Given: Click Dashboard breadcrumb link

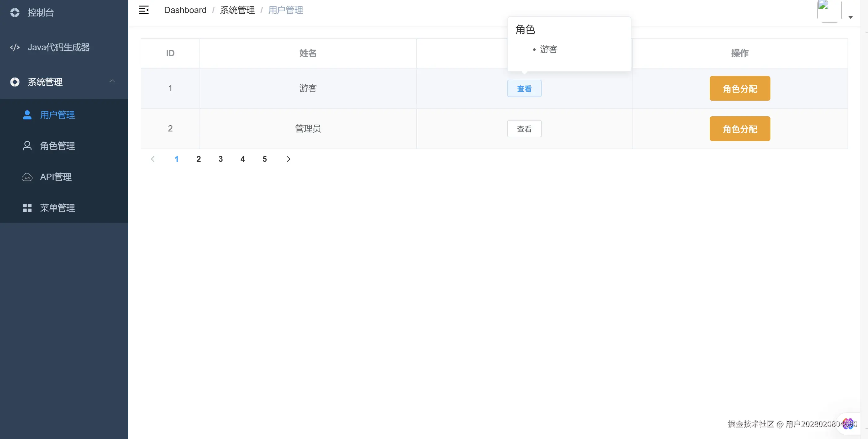Looking at the screenshot, I should point(185,10).
